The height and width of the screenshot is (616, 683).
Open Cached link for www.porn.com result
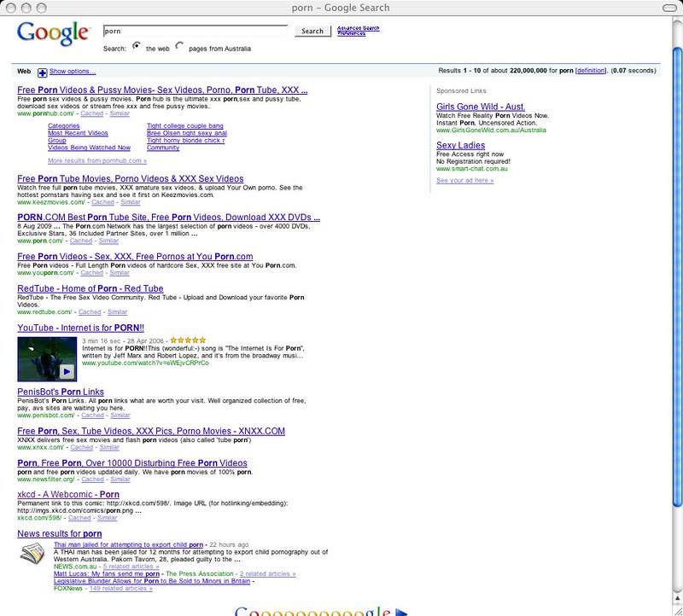click(81, 241)
